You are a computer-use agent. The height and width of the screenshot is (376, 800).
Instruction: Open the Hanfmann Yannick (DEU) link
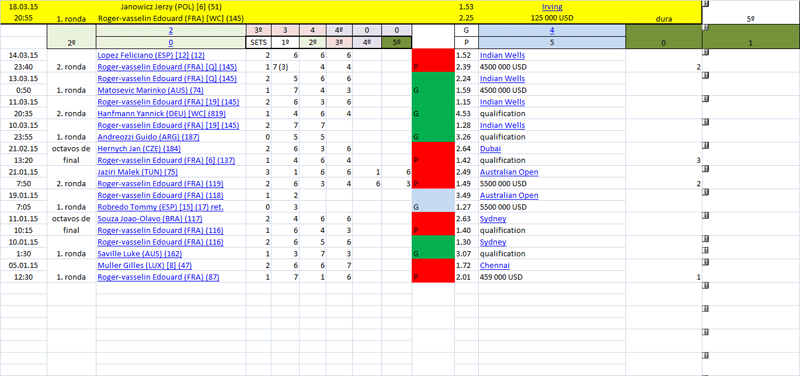click(162, 114)
